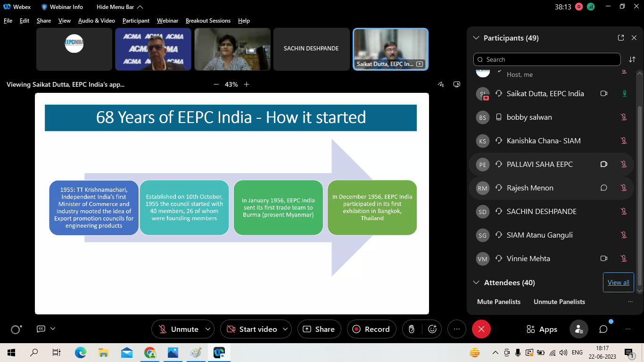
Task: Open chat with Rajesh Menon
Action: pos(604,188)
